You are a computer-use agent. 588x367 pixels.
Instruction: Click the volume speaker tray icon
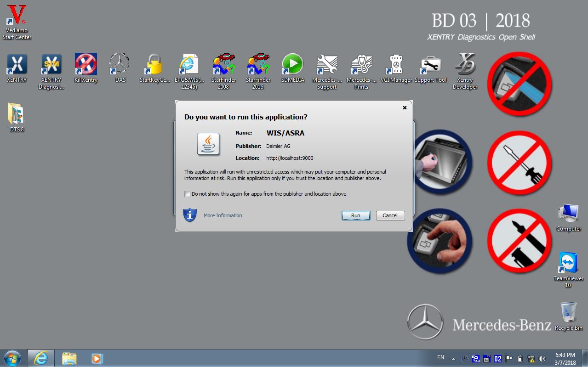click(x=542, y=359)
